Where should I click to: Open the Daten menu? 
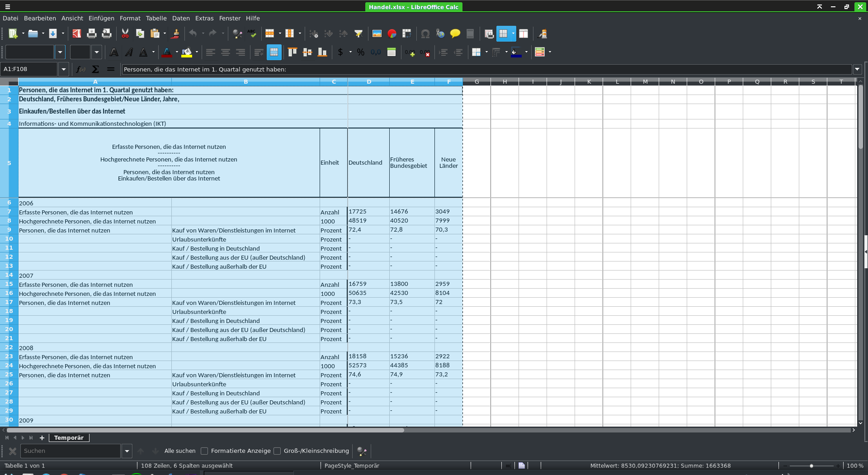point(180,18)
